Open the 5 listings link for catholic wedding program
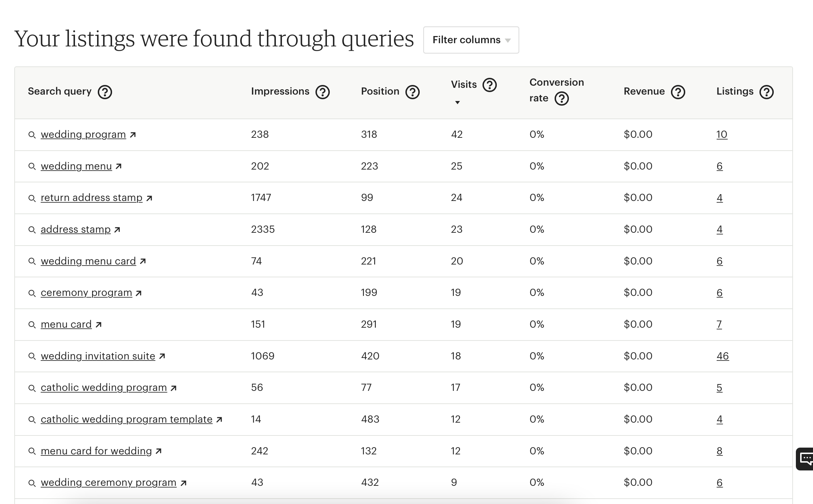 pyautogui.click(x=719, y=388)
